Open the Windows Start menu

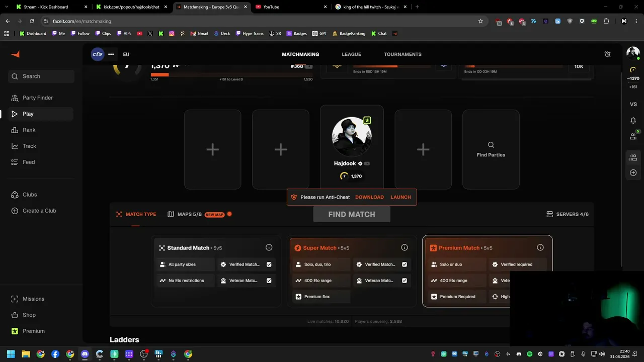click(11, 354)
